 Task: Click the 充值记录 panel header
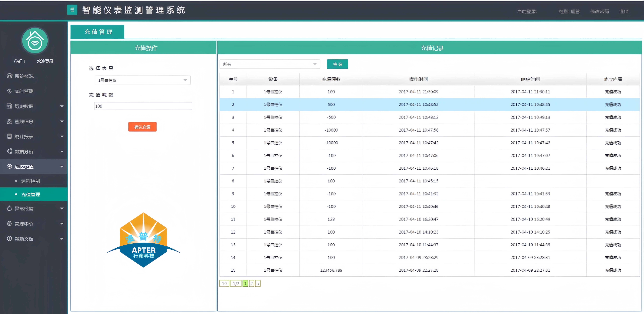[430, 48]
